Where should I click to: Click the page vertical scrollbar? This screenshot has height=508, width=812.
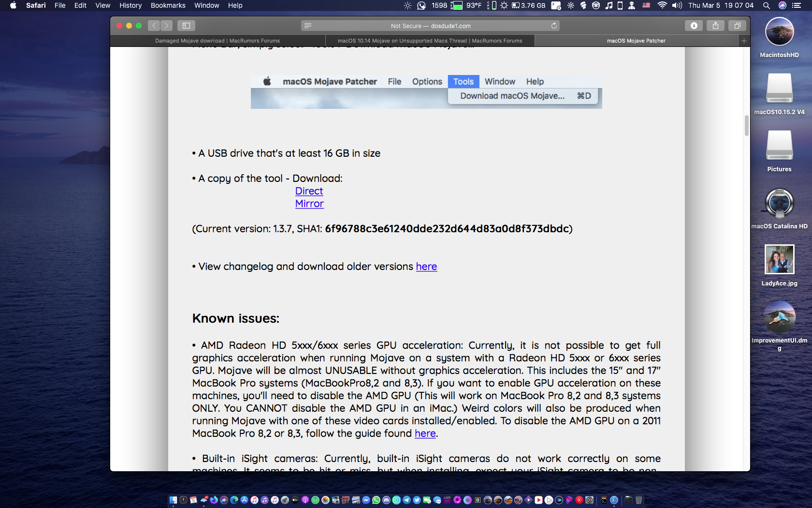tap(746, 126)
